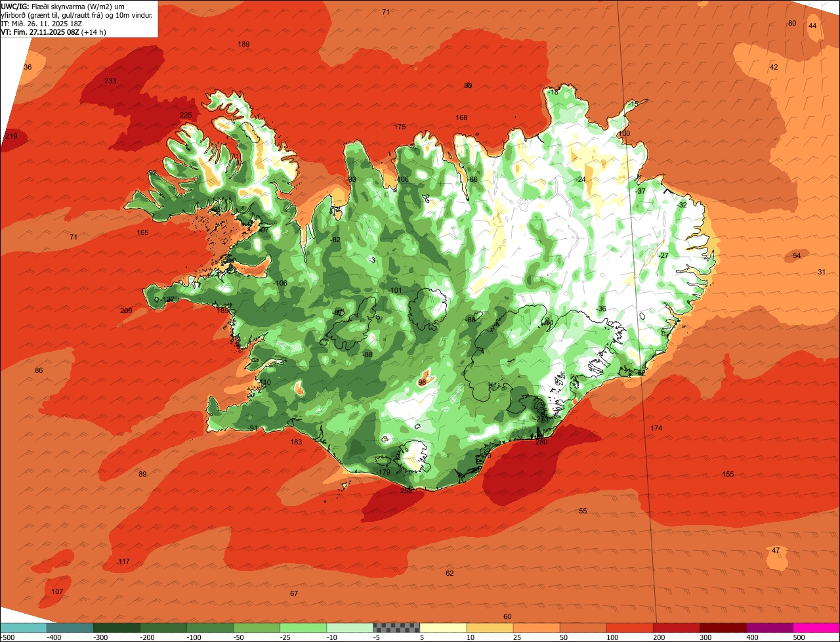
Task: Click the 'IT: Mið. 26. 11. 2025 18Z' line
Action: point(41,23)
